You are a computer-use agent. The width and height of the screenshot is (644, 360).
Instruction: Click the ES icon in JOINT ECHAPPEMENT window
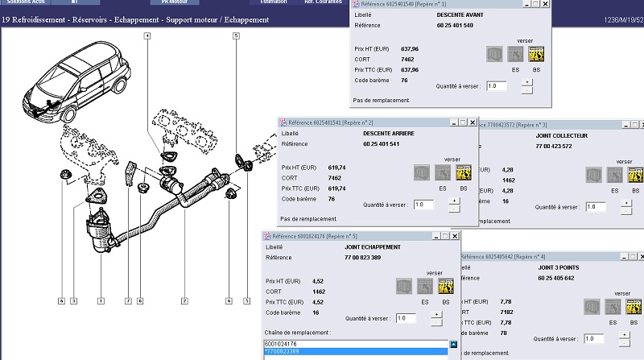click(424, 286)
